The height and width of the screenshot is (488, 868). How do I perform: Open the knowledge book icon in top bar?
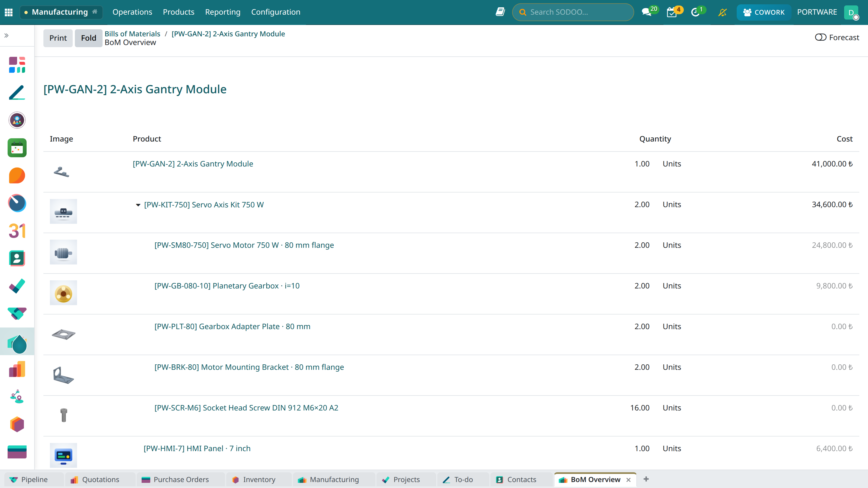(500, 12)
